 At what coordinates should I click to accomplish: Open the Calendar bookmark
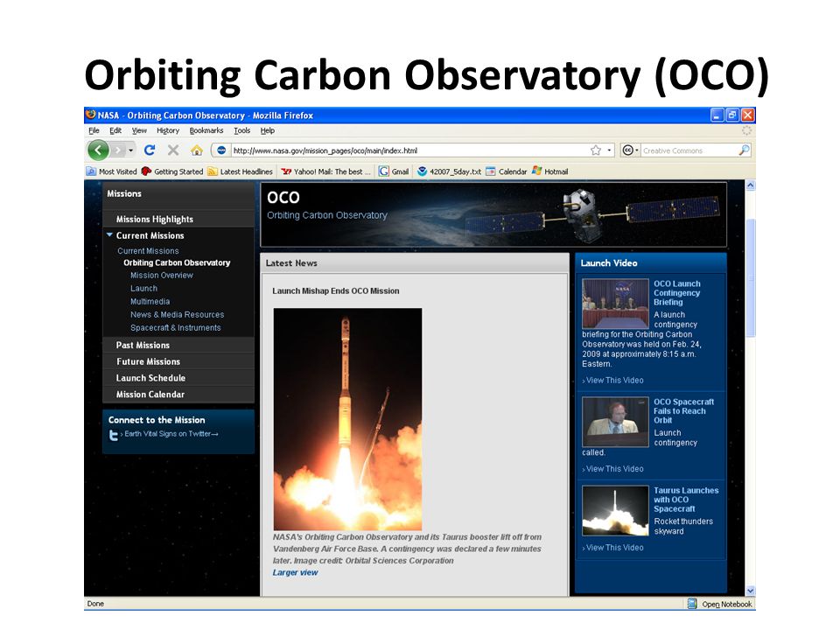coord(507,171)
